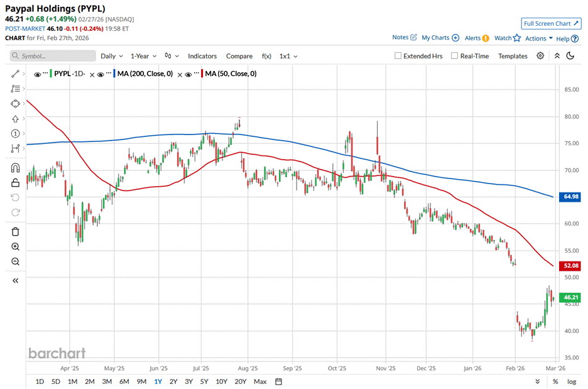The width and height of the screenshot is (588, 389).
Task: Open the custom date range calendar
Action: (279, 381)
